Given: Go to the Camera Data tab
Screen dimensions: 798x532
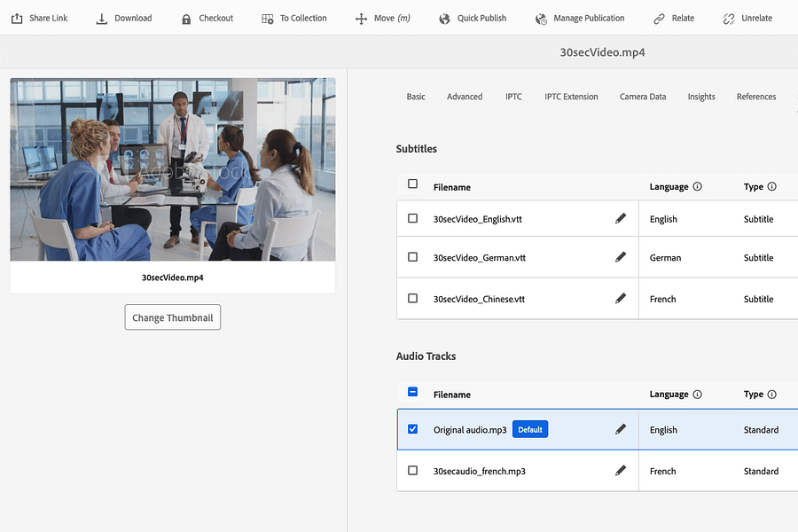Looking at the screenshot, I should coord(643,97).
